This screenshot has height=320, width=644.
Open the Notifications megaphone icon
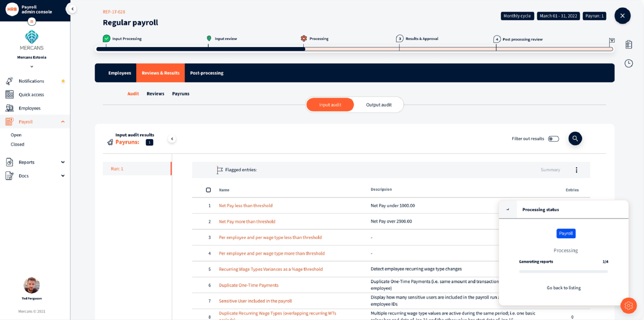tap(9, 81)
